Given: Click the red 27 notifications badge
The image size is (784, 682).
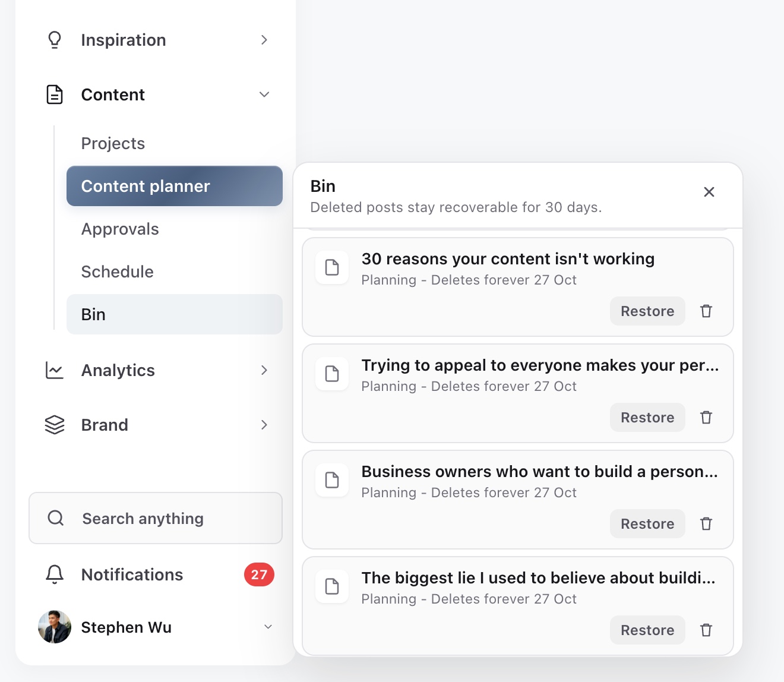Looking at the screenshot, I should coord(259,574).
